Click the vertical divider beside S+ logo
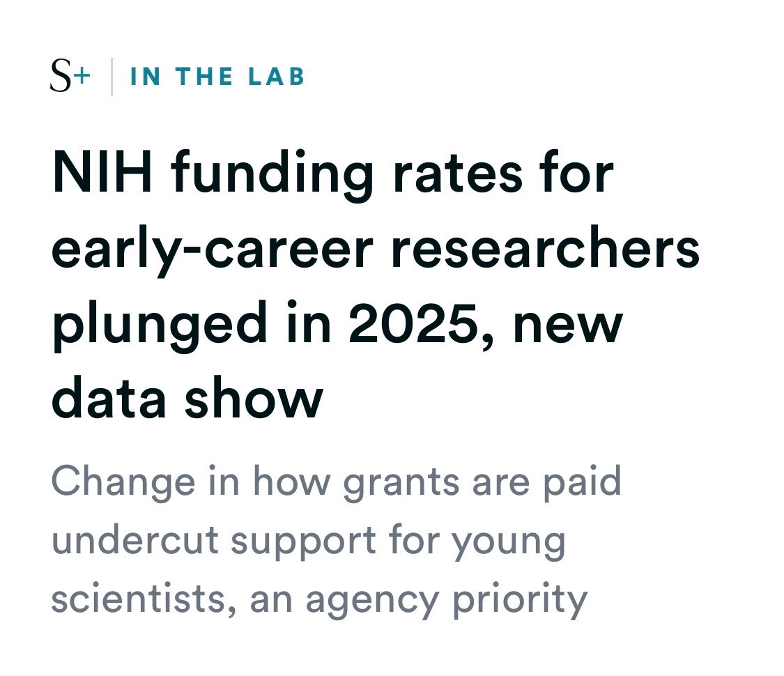This screenshot has height=676, width=784. pyautogui.click(x=112, y=77)
